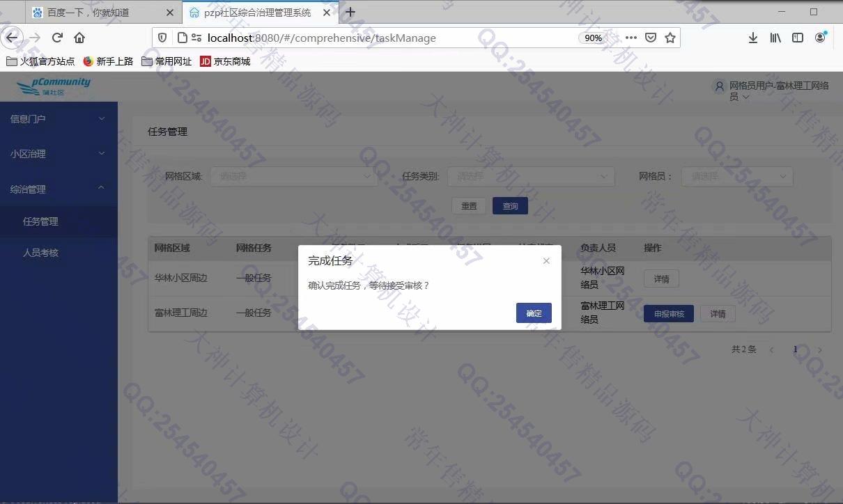Open the 新手上路 bookmark
Image resolution: width=843 pixels, height=504 pixels.
(108, 61)
